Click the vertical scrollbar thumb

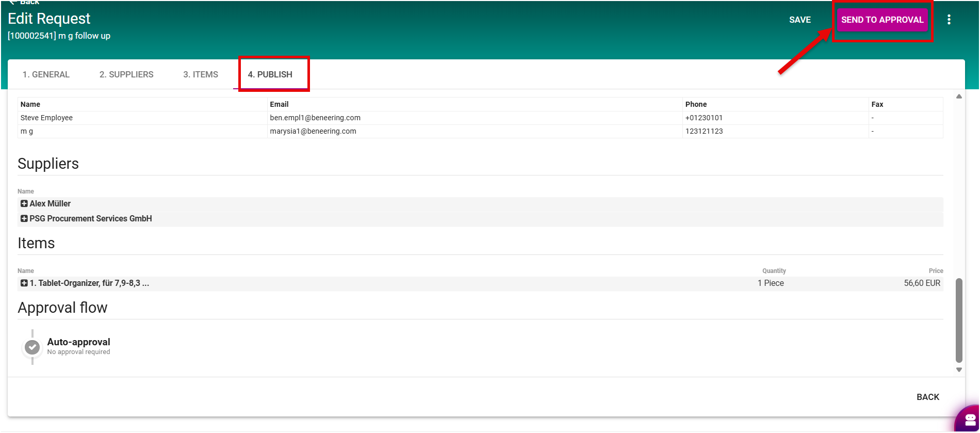[959, 320]
